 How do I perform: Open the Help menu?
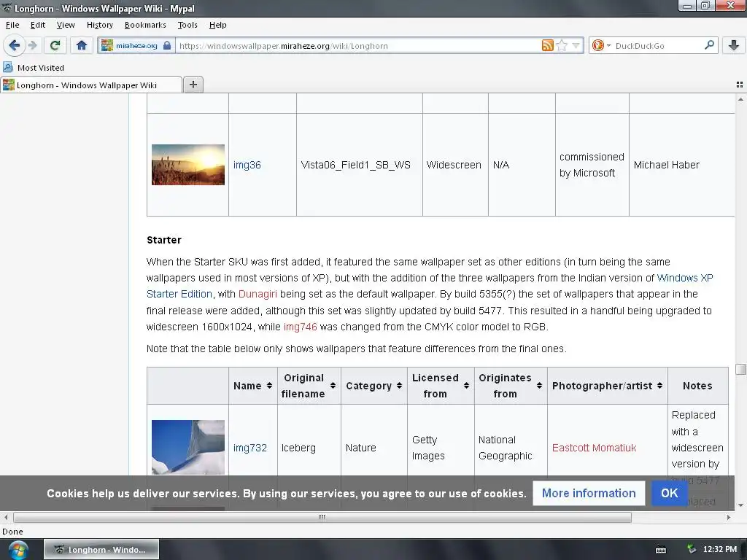click(217, 25)
